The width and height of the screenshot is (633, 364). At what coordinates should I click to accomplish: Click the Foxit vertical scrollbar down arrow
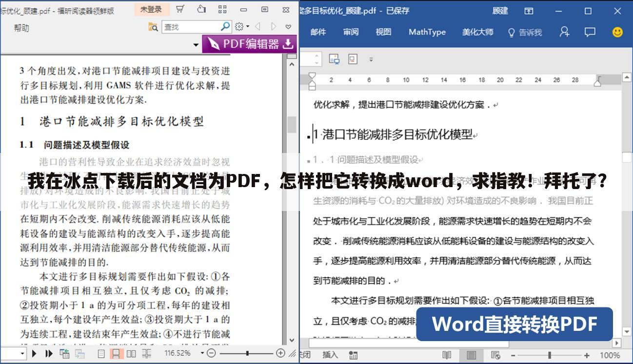click(292, 341)
